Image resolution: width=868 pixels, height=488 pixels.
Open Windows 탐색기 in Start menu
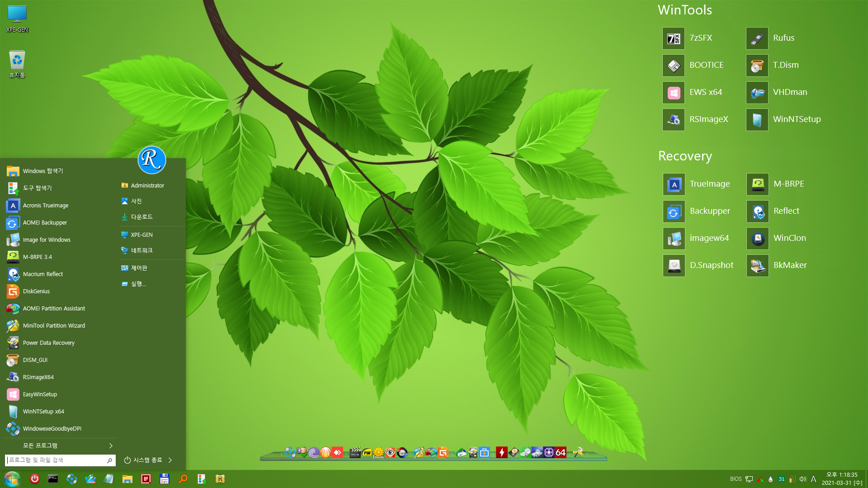coord(61,171)
